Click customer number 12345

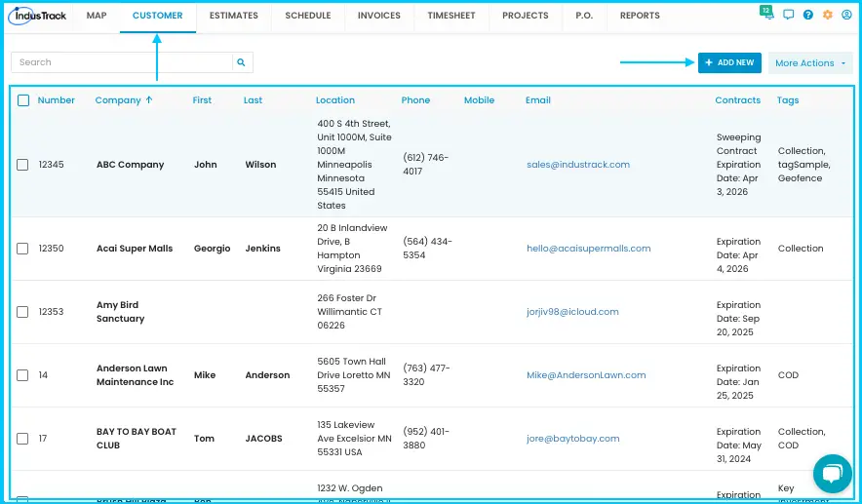(51, 165)
